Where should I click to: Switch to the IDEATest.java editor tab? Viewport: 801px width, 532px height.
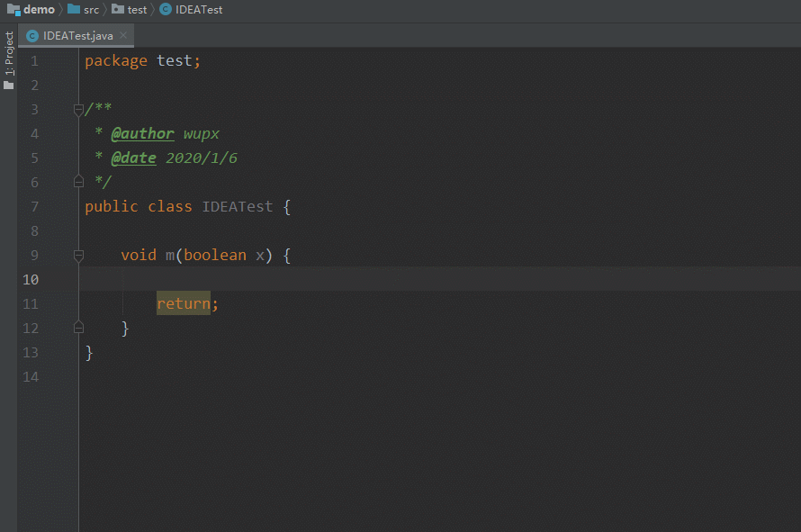point(77,36)
